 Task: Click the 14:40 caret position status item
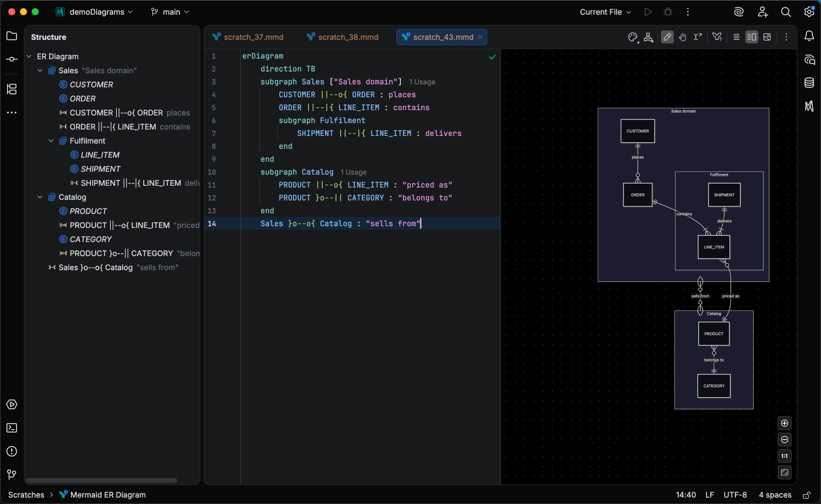[686, 495]
